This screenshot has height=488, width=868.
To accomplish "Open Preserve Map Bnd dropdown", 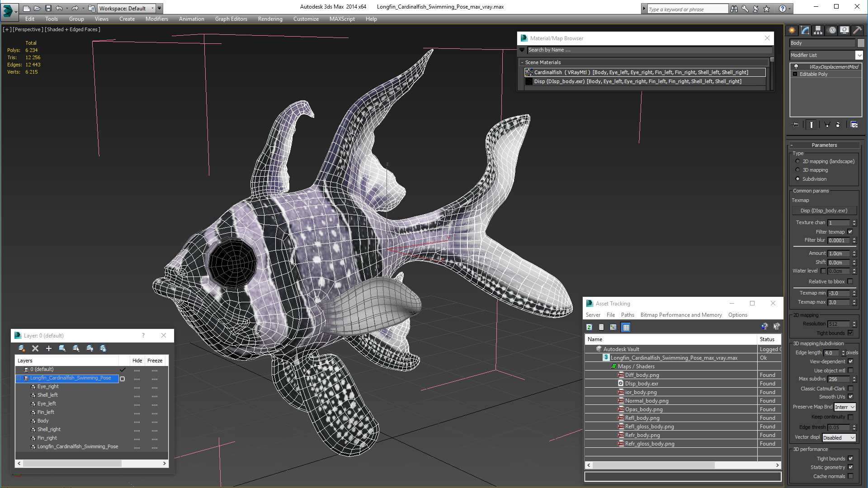I will tap(845, 407).
